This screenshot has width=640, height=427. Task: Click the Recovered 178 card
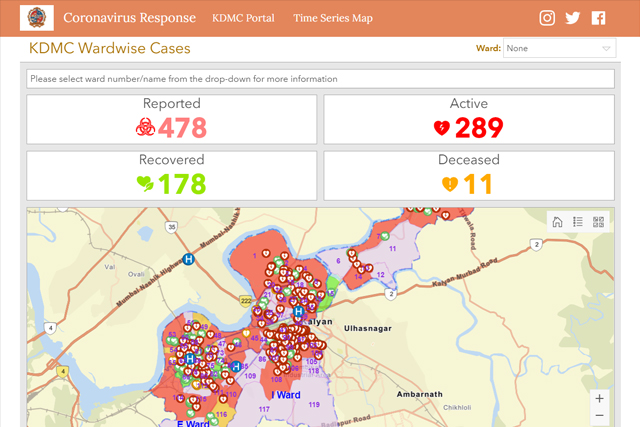[172, 176]
